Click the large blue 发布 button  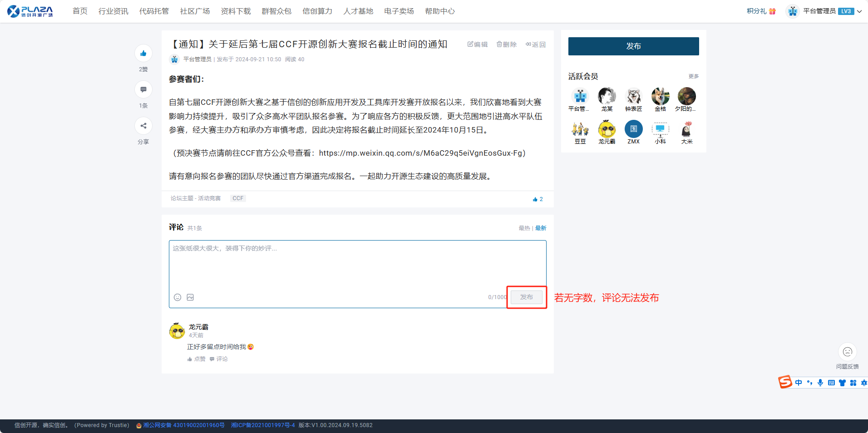click(633, 46)
